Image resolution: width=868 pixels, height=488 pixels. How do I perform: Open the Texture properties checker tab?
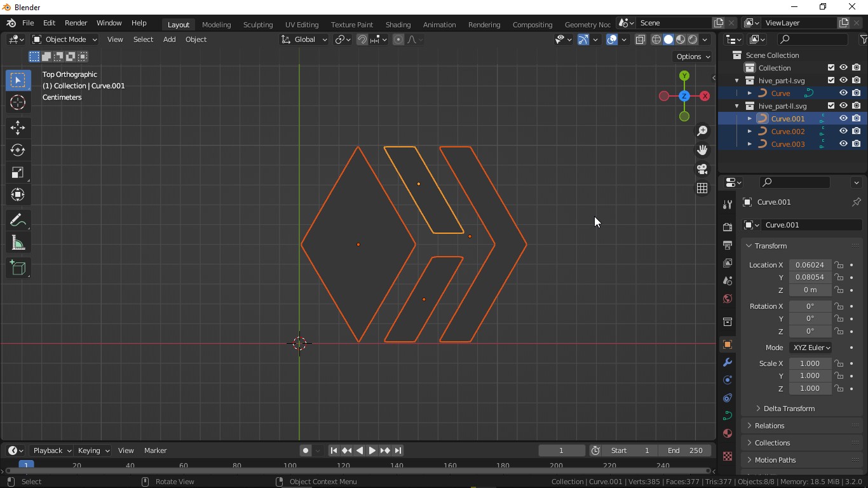pyautogui.click(x=728, y=456)
